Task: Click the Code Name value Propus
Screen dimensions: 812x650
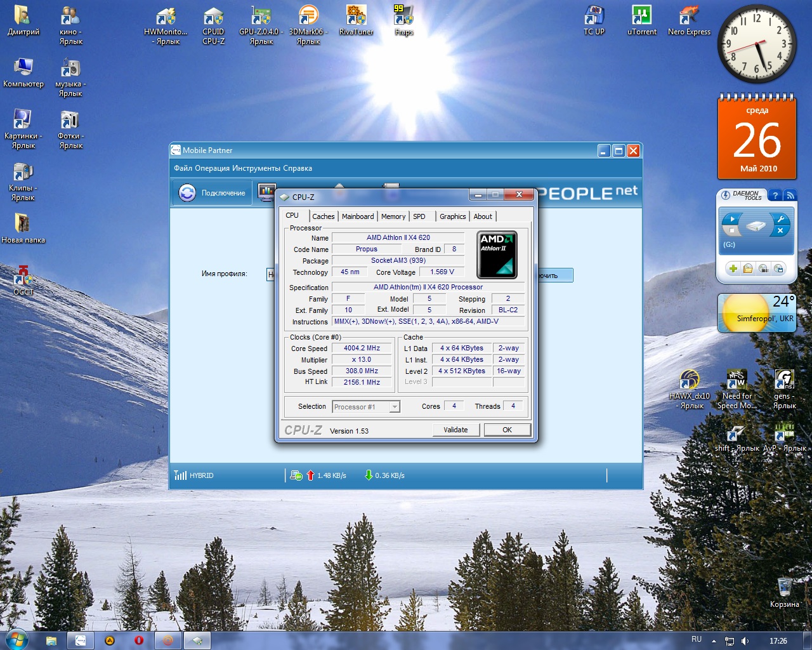Action: point(367,249)
